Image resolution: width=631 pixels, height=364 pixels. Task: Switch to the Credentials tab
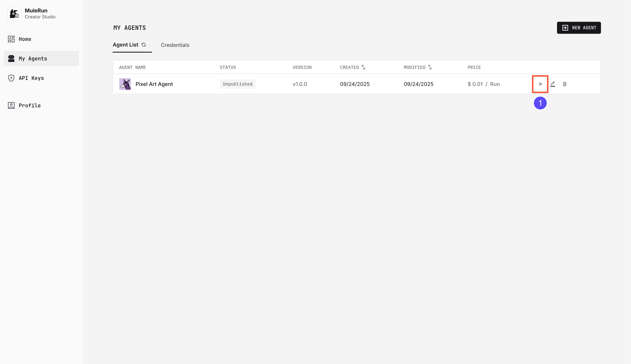[x=175, y=45]
